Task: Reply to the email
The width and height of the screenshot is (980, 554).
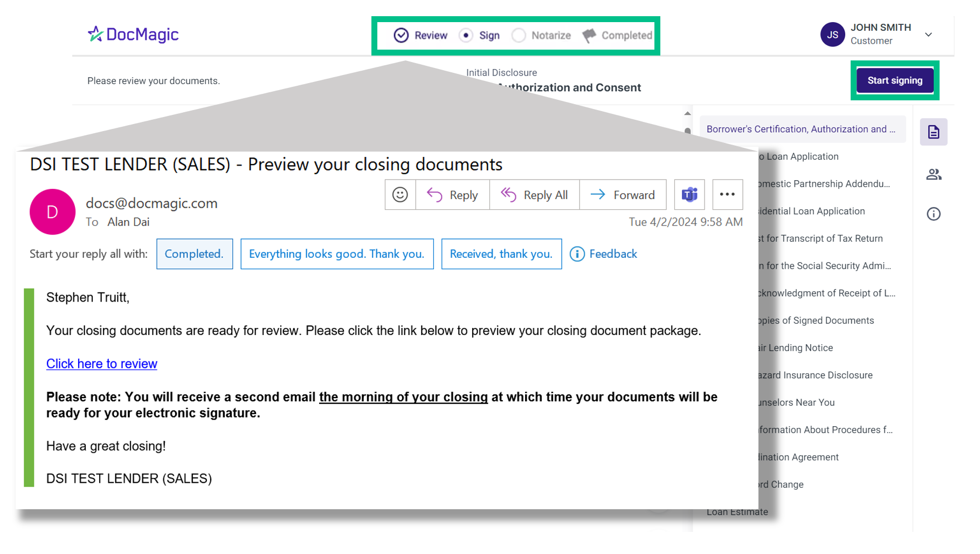Action: (452, 195)
